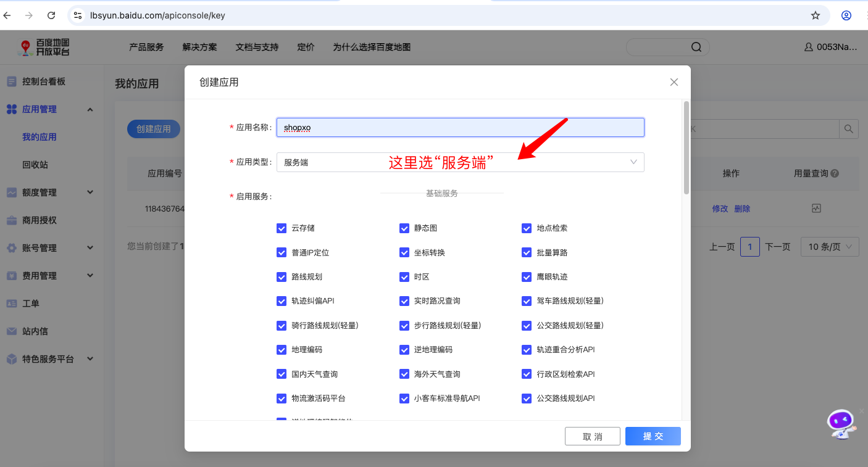The height and width of the screenshot is (467, 868).
Task: Open the 文档与支持 menu
Action: (x=257, y=47)
